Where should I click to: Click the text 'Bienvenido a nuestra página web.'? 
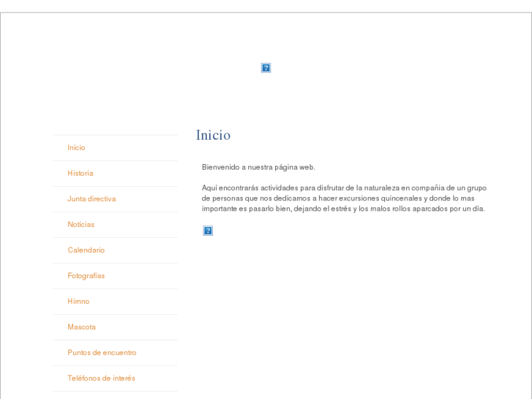pos(258,167)
